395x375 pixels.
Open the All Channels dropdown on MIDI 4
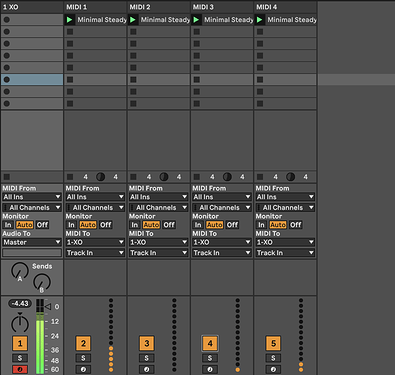click(285, 207)
